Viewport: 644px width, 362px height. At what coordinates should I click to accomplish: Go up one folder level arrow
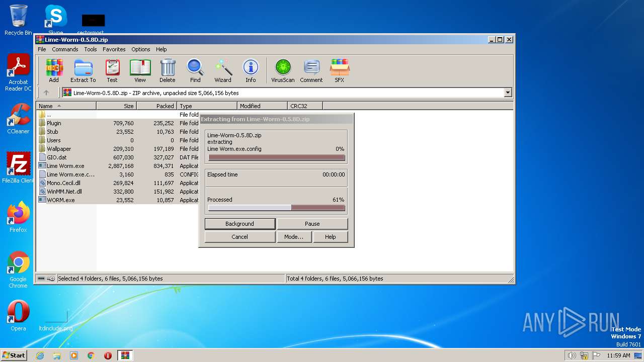tap(46, 93)
